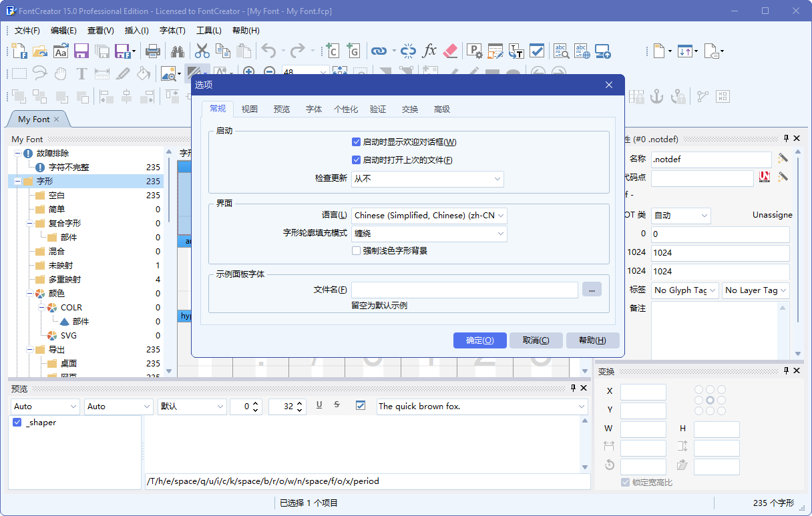Switch to the 个性化 tab
This screenshot has width=812, height=516.
pyautogui.click(x=346, y=109)
